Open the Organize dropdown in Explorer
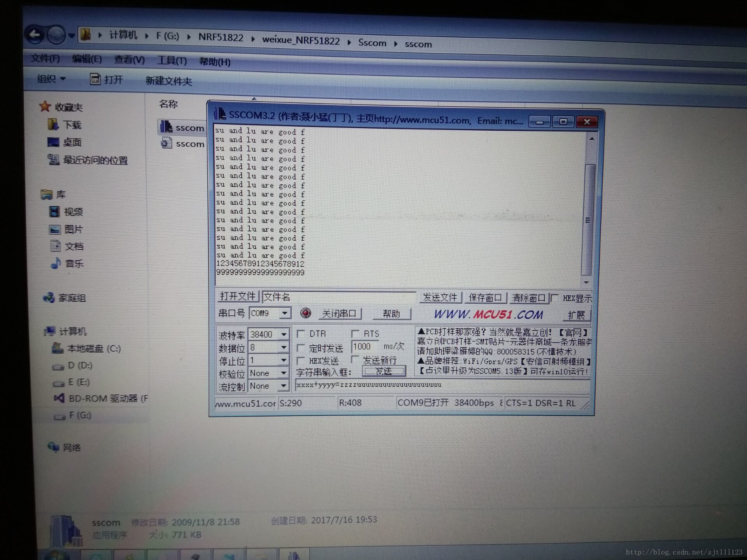747x560 pixels. pos(51,79)
